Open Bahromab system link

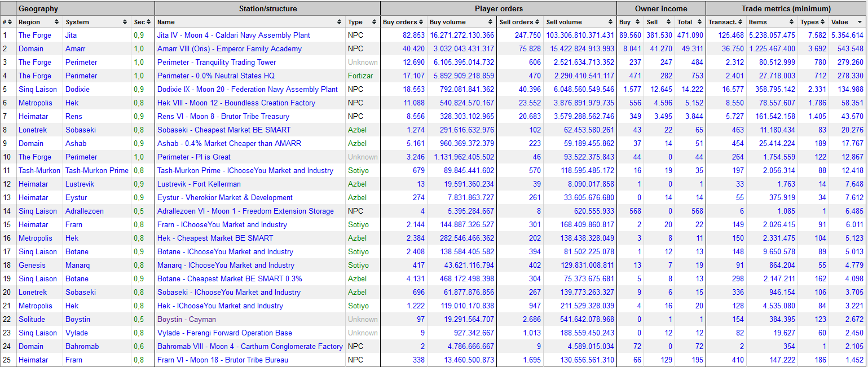[82, 346]
